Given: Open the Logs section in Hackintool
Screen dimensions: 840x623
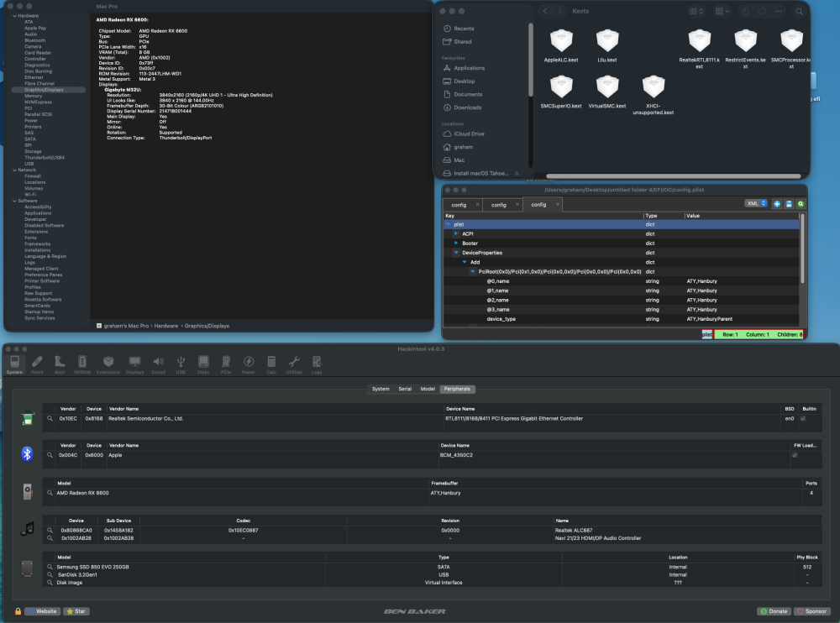Looking at the screenshot, I should coord(317,364).
